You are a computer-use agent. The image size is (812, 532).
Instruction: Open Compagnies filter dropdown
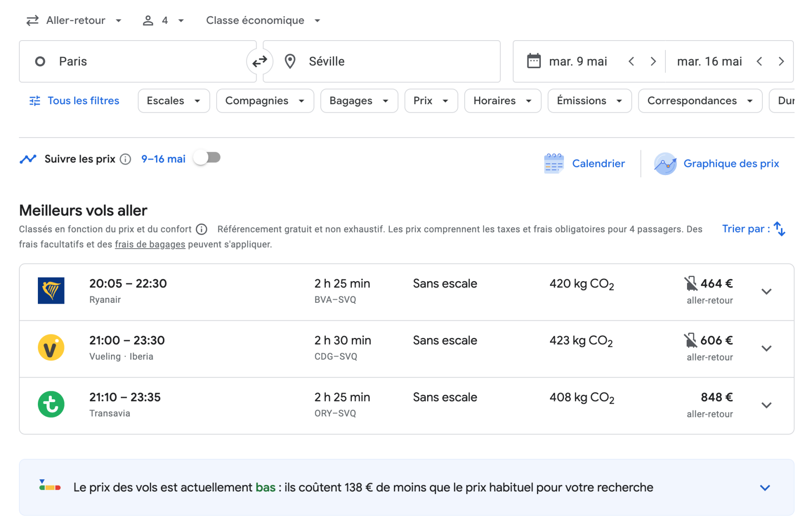265,101
